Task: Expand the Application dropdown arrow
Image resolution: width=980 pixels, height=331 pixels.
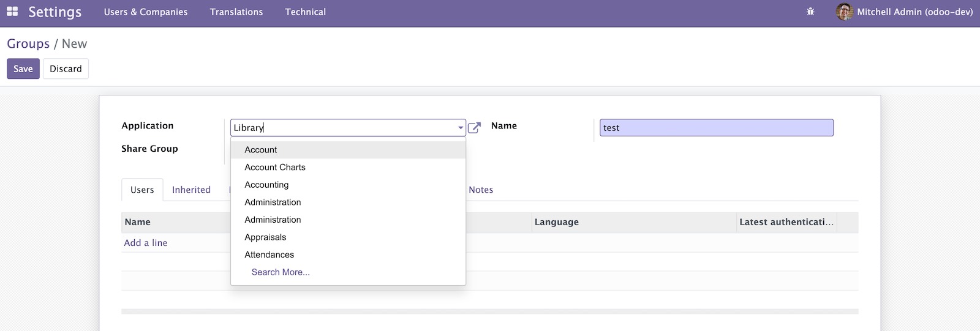Action: [461, 128]
